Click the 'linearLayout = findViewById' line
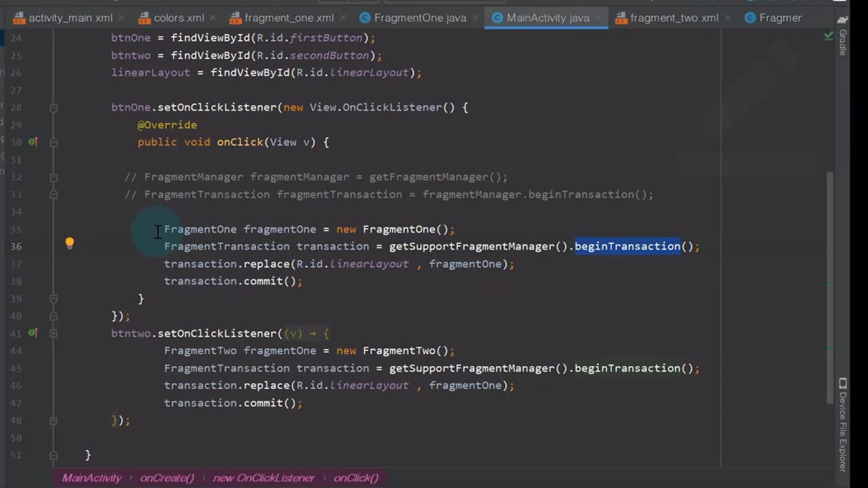The width and height of the screenshot is (868, 488). click(x=266, y=73)
